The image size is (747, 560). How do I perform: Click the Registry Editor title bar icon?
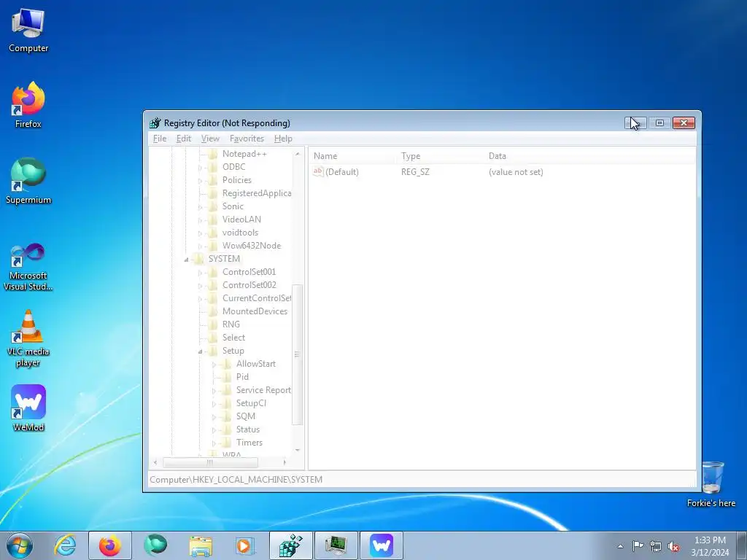tap(155, 122)
